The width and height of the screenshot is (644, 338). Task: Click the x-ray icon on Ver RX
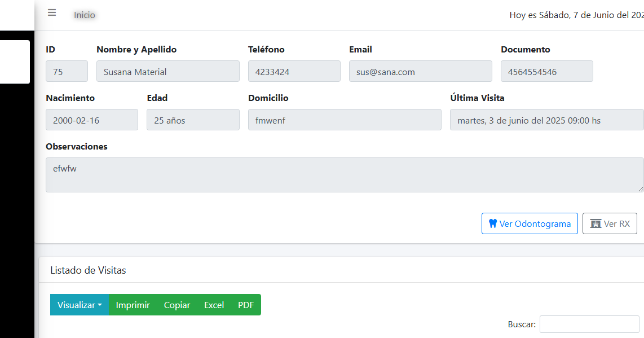point(596,223)
